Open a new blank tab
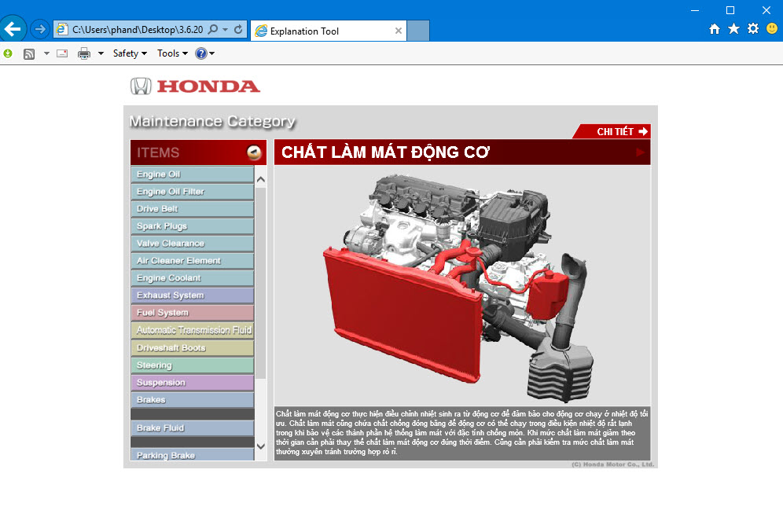Screen dimensions: 783x532 pyautogui.click(x=418, y=31)
